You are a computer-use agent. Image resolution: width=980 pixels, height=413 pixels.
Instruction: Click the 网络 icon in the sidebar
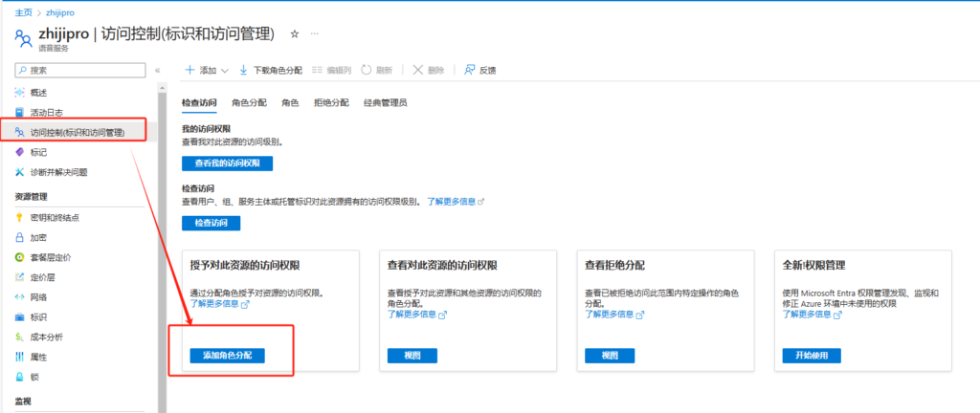19,297
